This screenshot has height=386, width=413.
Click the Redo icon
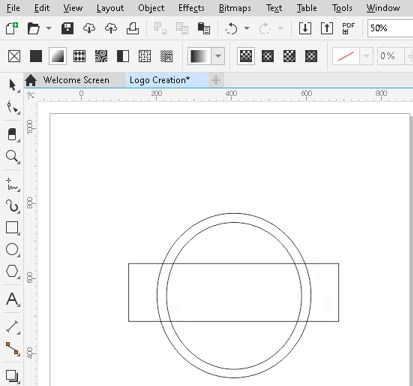[x=265, y=28]
